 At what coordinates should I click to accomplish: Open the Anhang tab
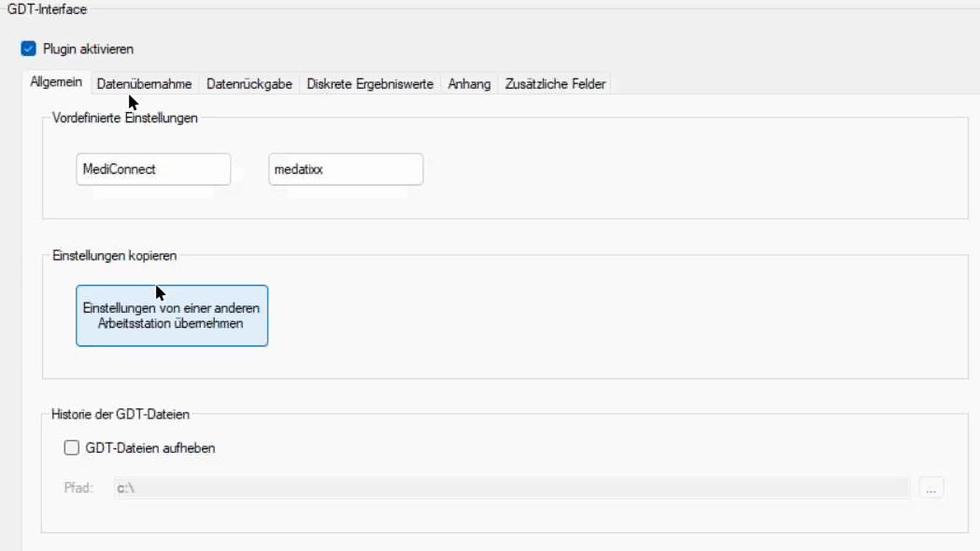click(469, 84)
